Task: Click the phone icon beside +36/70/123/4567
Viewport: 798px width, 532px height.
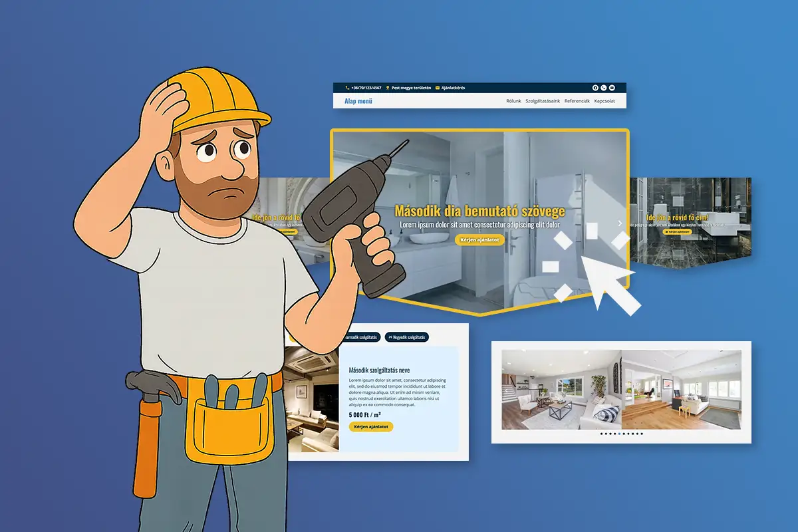Action: 347,88
